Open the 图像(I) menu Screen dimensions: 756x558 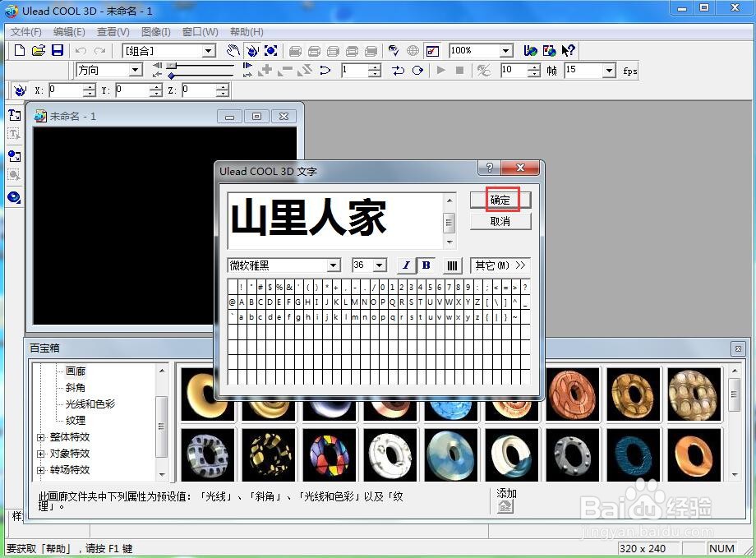point(156,32)
